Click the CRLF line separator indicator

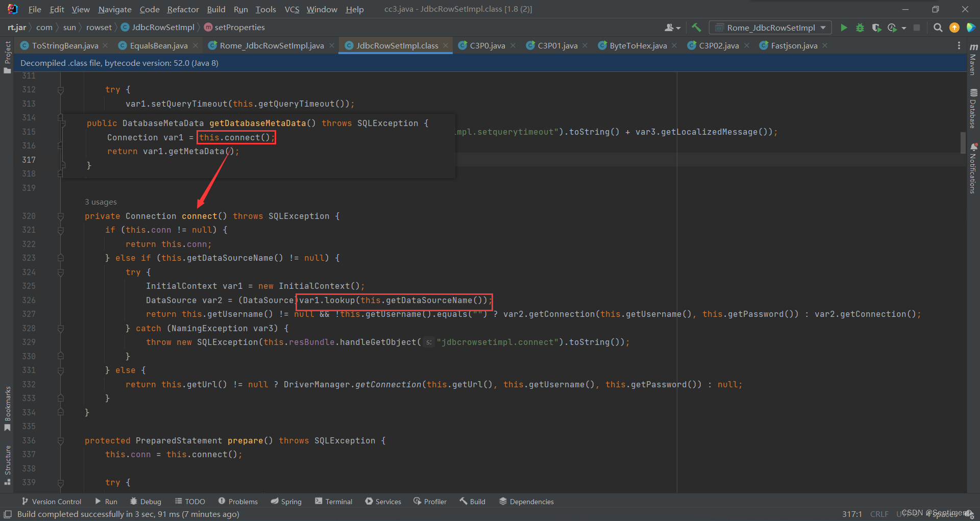click(x=879, y=514)
